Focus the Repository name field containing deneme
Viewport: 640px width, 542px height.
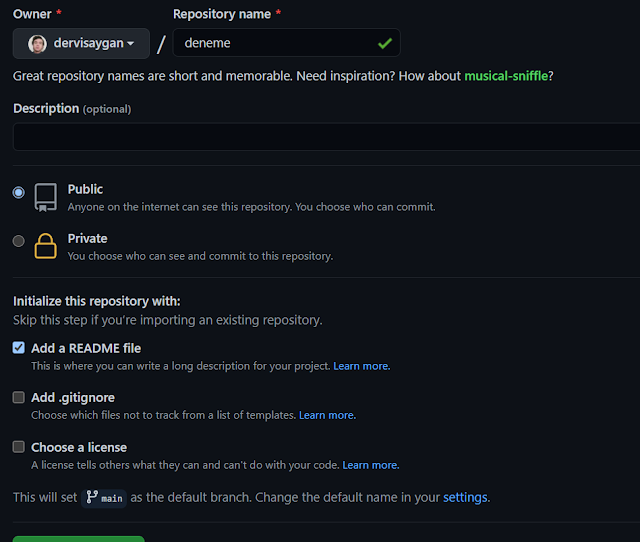pos(287,42)
